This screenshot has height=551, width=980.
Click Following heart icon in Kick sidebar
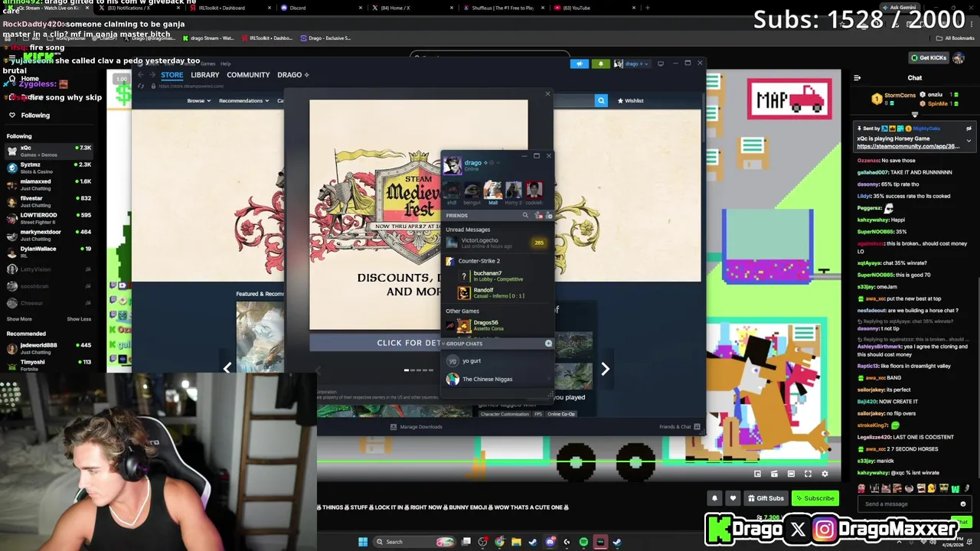click(12, 115)
